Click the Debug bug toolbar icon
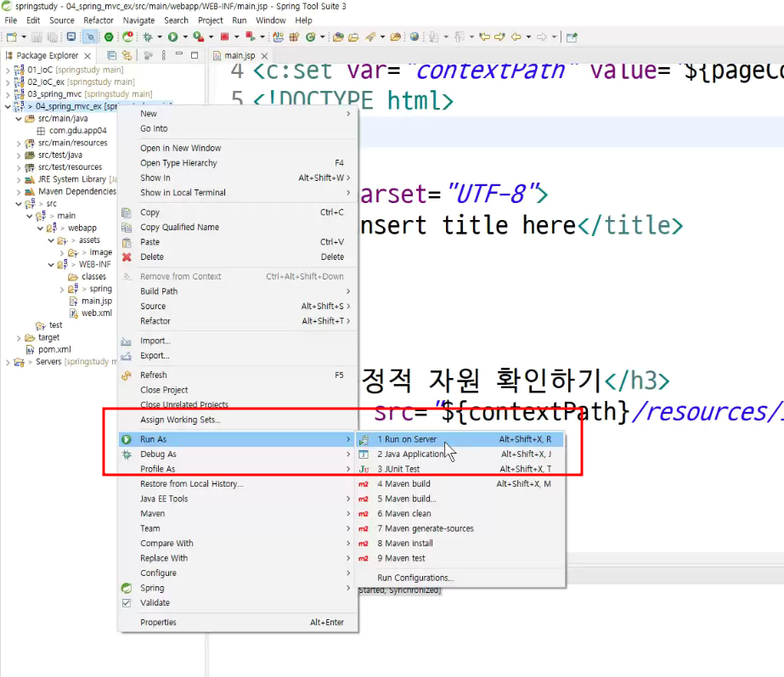Screen dimensions: 784x677 pyautogui.click(x=148, y=37)
